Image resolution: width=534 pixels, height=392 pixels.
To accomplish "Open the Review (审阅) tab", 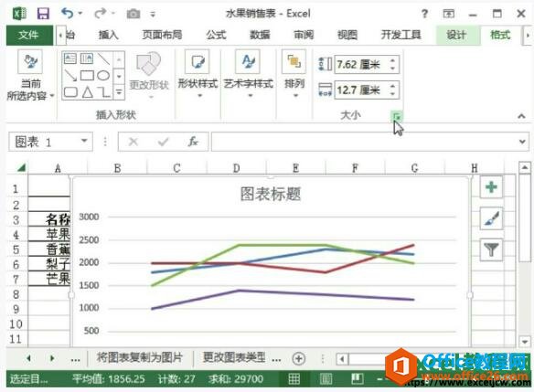I will coord(304,35).
